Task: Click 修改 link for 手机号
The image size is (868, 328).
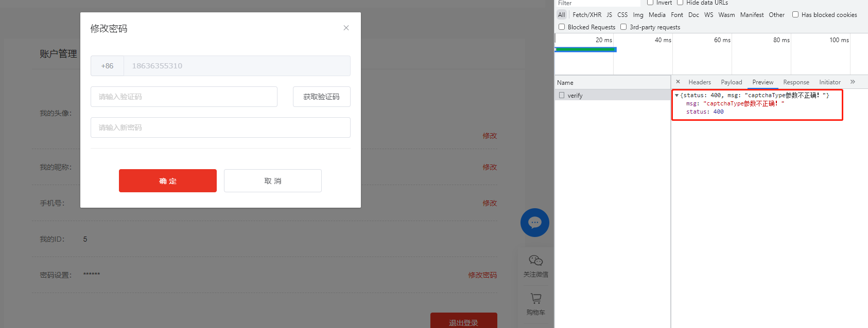Action: click(x=490, y=203)
